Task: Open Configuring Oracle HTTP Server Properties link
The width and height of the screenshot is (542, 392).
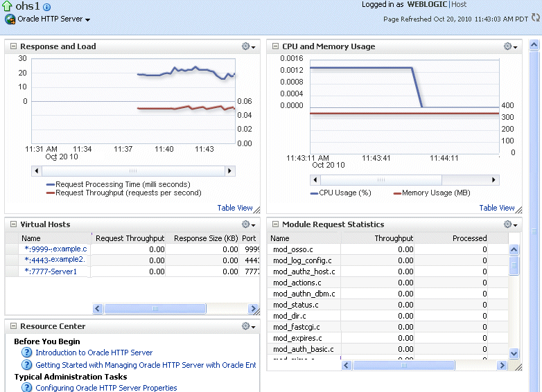Action: coord(106,388)
